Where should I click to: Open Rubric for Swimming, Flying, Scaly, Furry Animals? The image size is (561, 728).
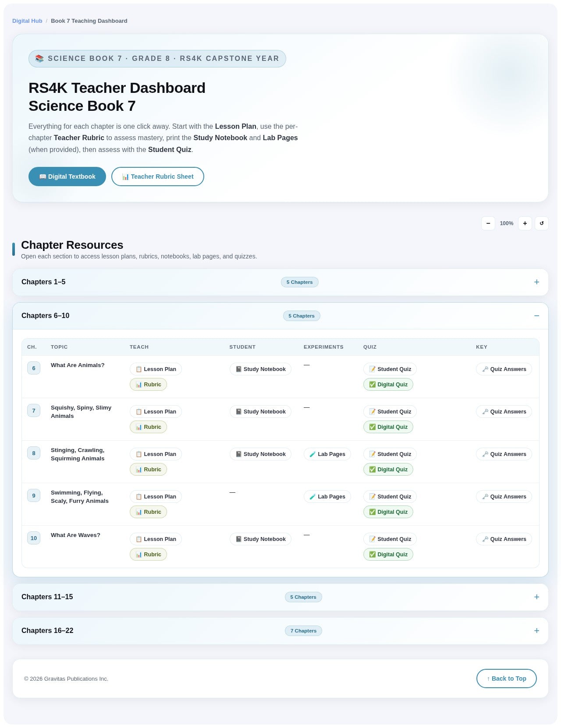pyautogui.click(x=148, y=512)
